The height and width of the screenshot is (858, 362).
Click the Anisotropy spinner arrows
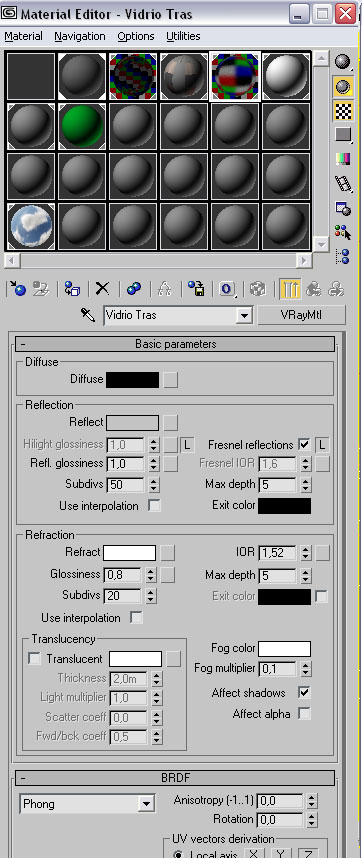(x=312, y=801)
